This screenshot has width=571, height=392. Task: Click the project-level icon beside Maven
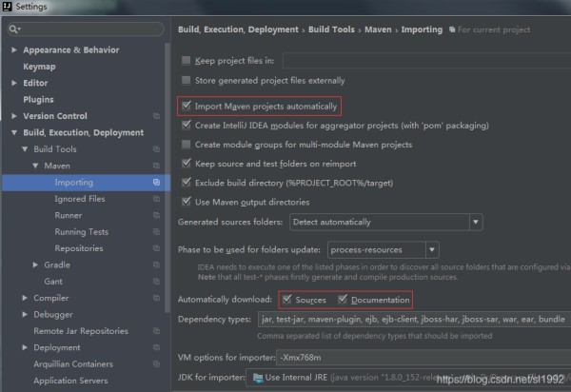tap(156, 166)
